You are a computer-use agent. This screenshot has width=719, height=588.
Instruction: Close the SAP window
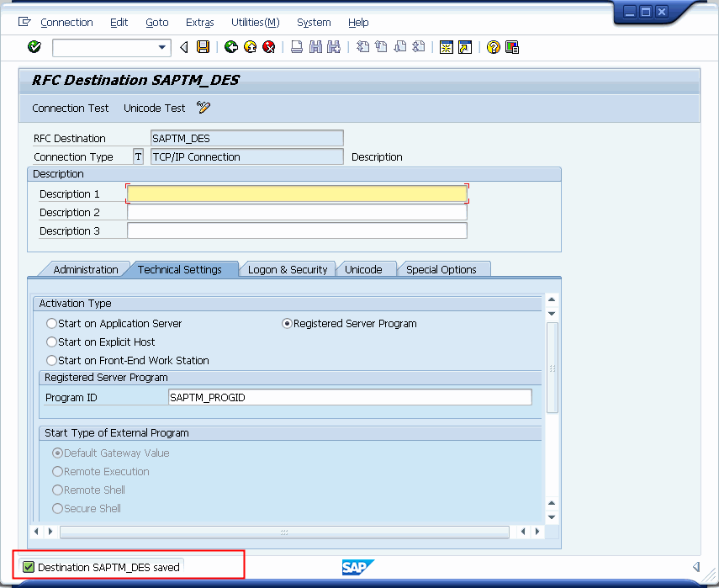tap(661, 12)
